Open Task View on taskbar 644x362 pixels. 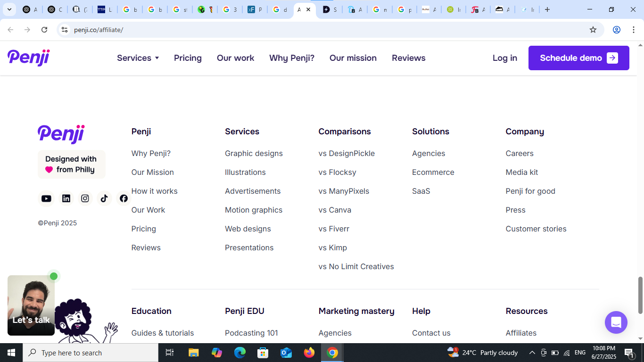170,353
